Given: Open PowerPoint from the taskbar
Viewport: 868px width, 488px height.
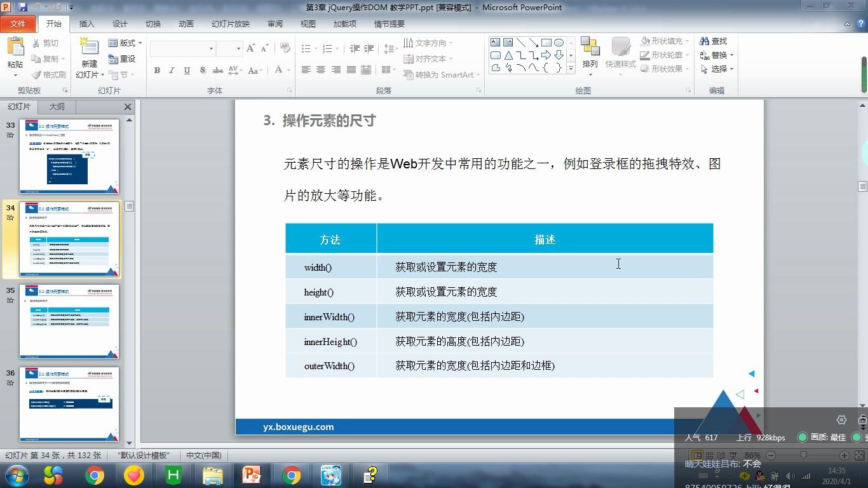Looking at the screenshot, I should click(252, 475).
